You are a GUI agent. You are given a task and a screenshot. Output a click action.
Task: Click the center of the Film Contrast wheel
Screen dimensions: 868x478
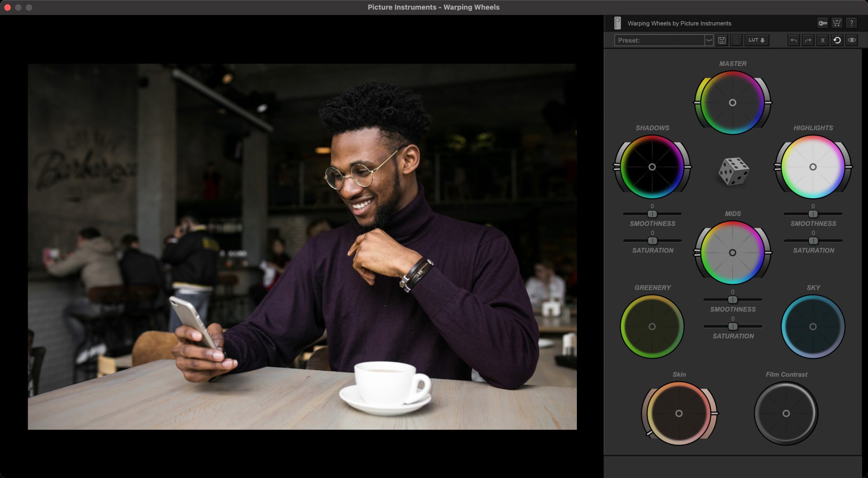[x=786, y=413]
